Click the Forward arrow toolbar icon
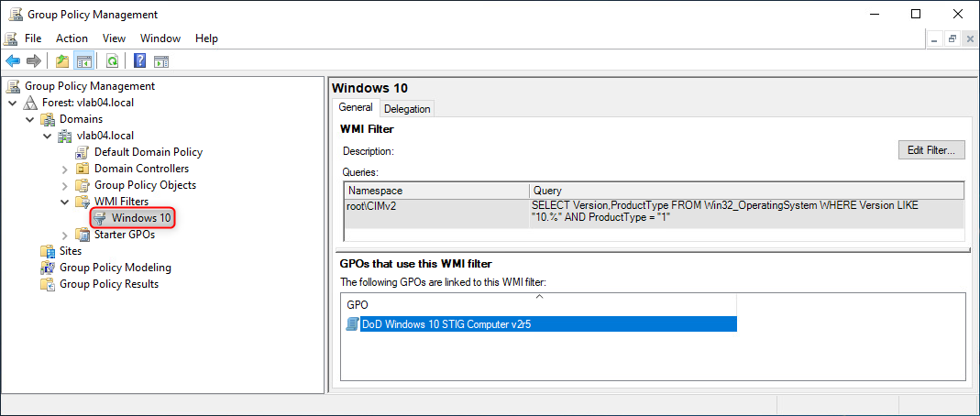This screenshot has height=416, width=980. coord(34,61)
